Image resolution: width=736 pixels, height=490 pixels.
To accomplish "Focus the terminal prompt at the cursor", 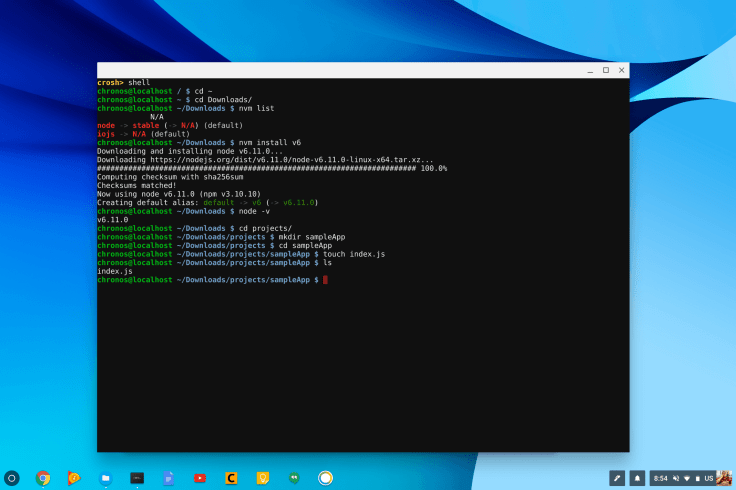I will tap(325, 280).
